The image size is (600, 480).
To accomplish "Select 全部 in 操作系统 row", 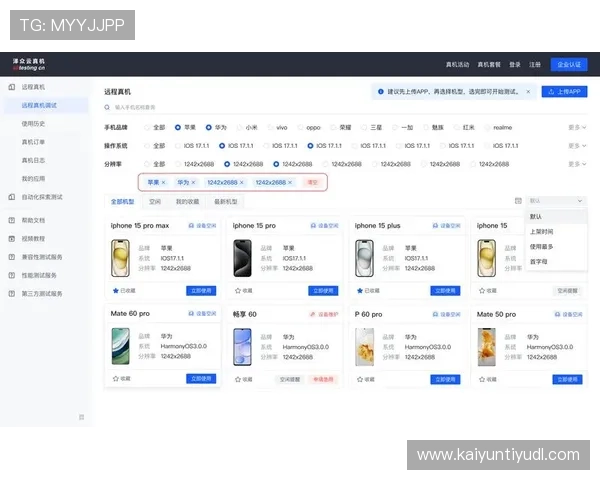I will (x=147, y=146).
